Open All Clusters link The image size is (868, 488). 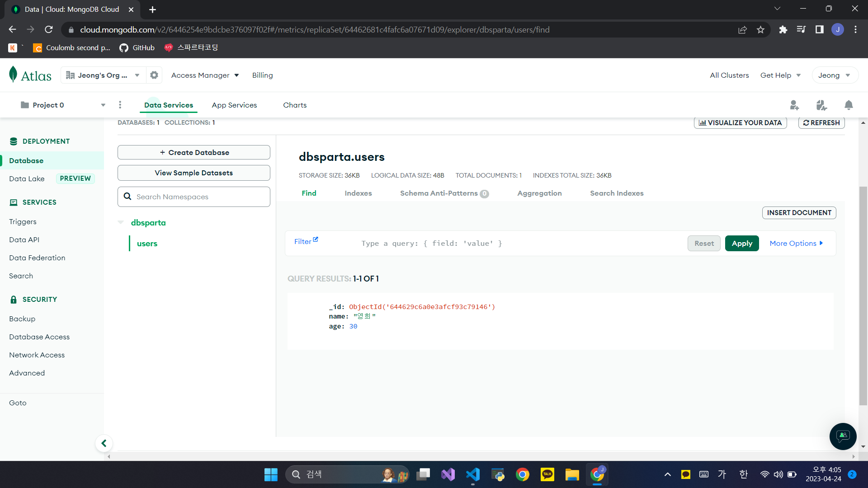coord(729,75)
